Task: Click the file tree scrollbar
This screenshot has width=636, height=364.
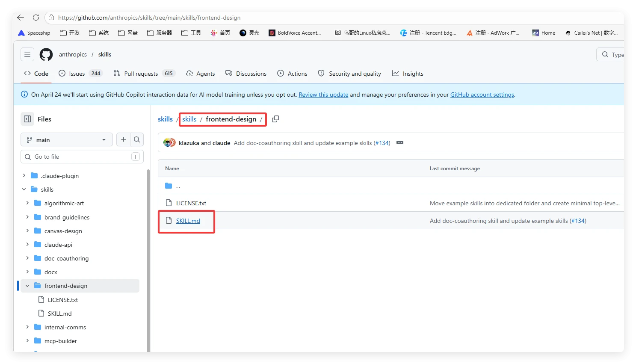Action: [x=148, y=261]
